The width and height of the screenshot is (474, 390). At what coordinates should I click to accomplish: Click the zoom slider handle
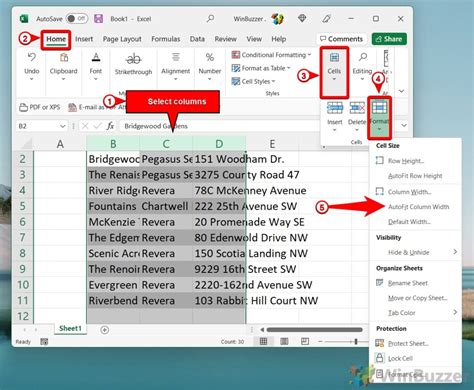coord(356,341)
